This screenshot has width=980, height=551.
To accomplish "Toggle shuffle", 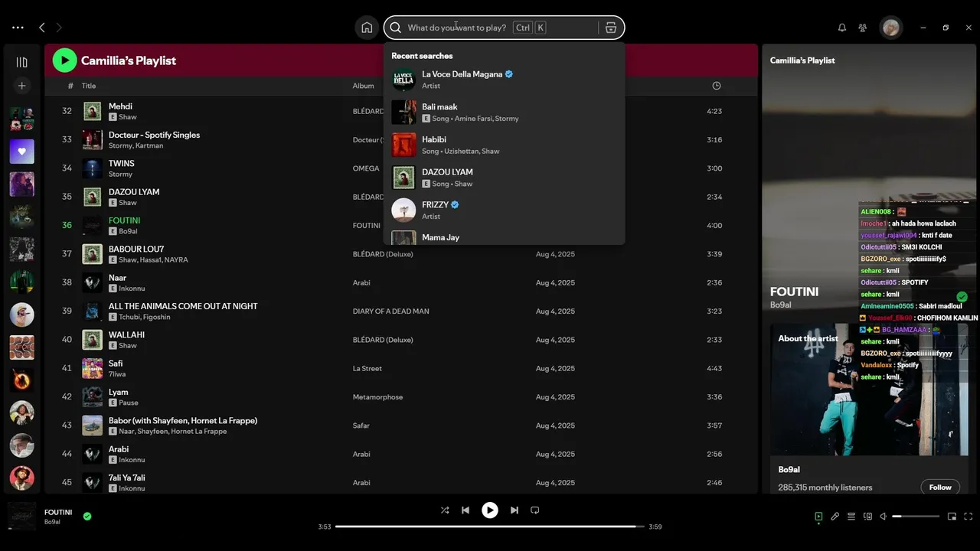I will [x=445, y=510].
